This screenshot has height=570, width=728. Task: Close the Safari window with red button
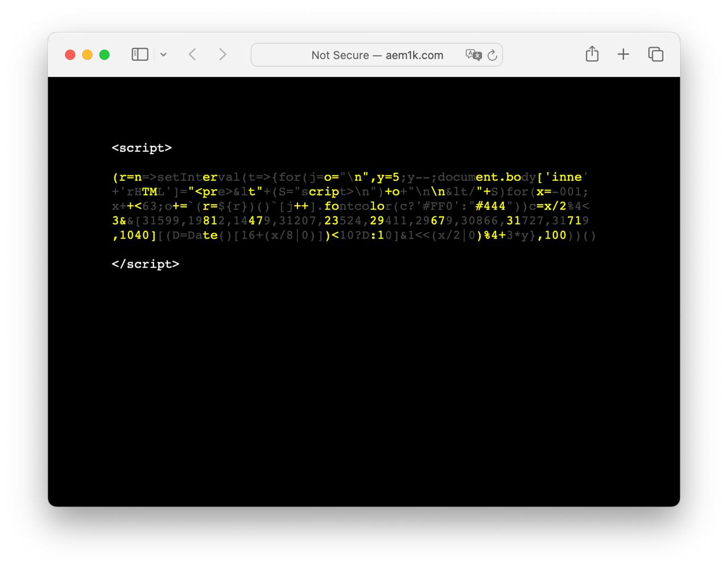click(71, 55)
